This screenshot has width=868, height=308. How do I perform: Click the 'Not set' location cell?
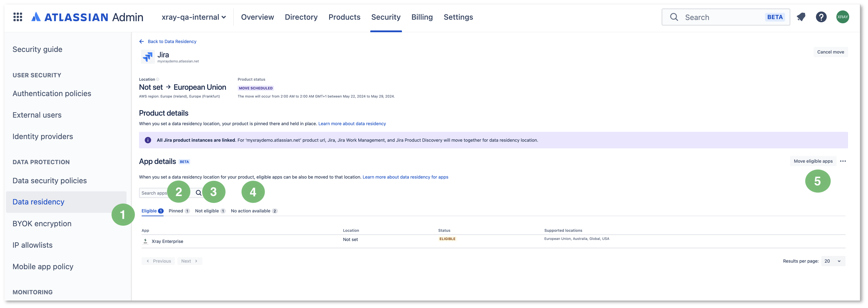click(350, 240)
